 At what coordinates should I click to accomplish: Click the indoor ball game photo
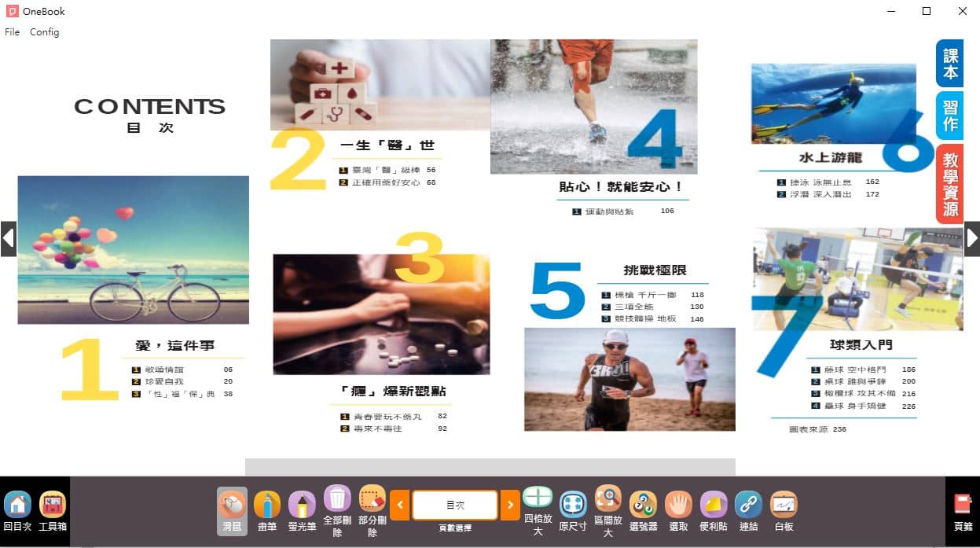[x=857, y=279]
